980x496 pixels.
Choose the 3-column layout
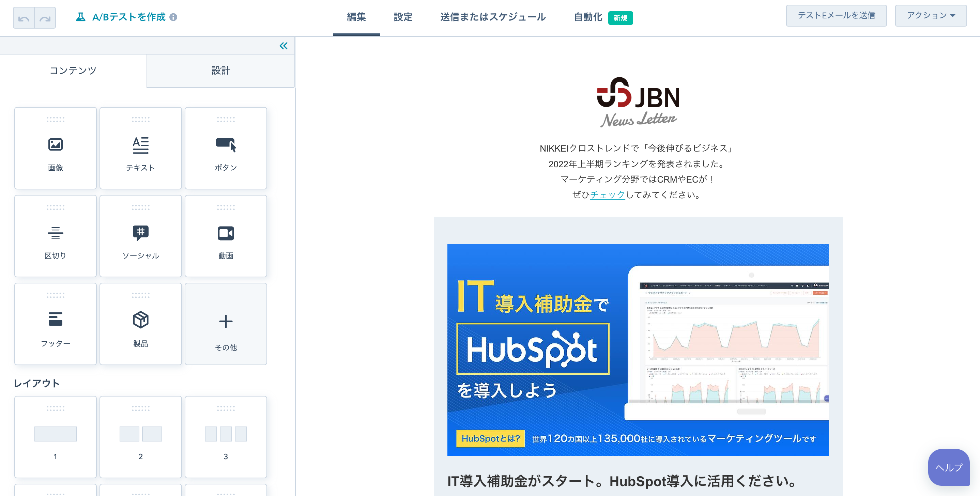(x=226, y=437)
